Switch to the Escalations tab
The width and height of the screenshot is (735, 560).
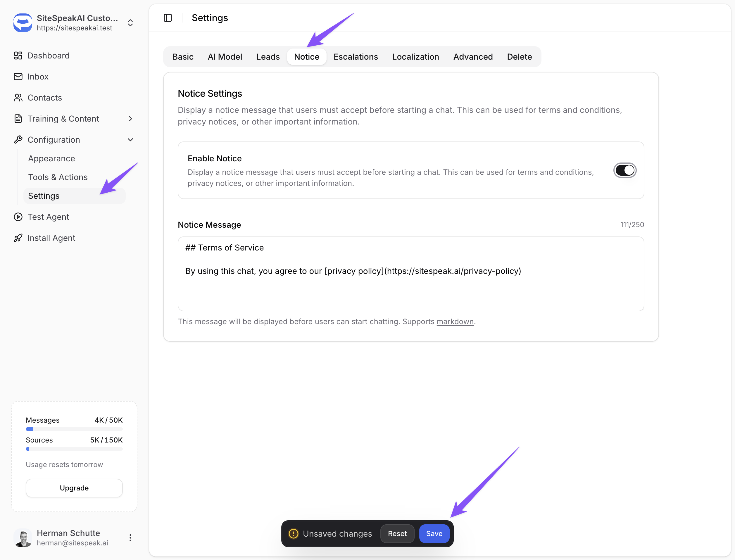356,57
